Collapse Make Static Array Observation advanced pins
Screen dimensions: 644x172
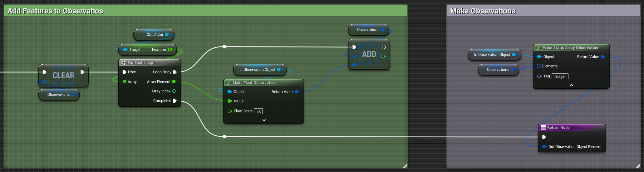coord(572,85)
